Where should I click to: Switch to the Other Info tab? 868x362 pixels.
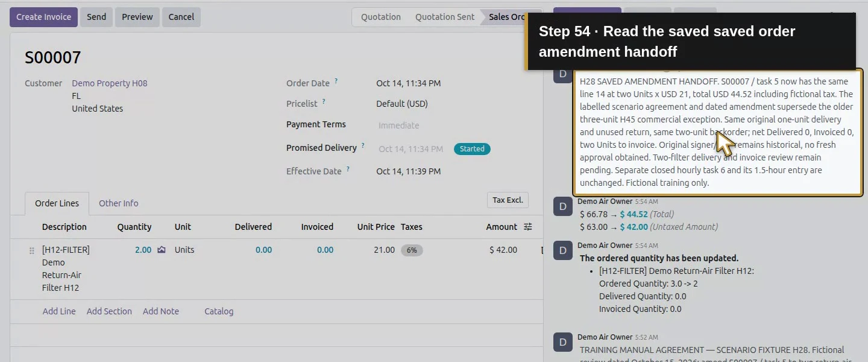pyautogui.click(x=119, y=203)
